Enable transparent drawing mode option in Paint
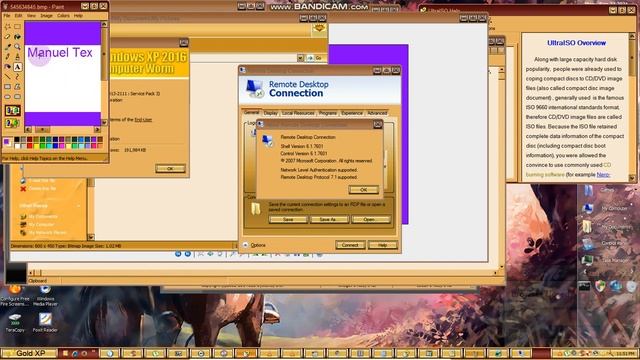 pyautogui.click(x=13, y=122)
